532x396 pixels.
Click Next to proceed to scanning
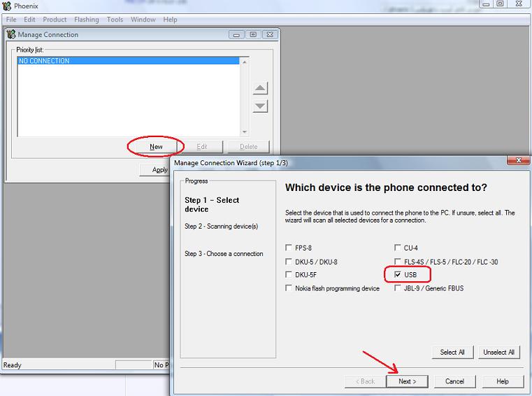point(407,381)
